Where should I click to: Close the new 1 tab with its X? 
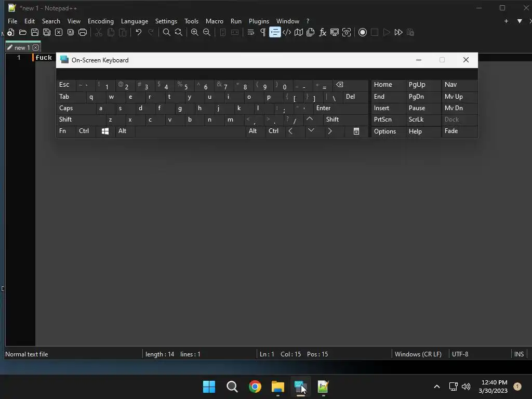[x=36, y=47]
